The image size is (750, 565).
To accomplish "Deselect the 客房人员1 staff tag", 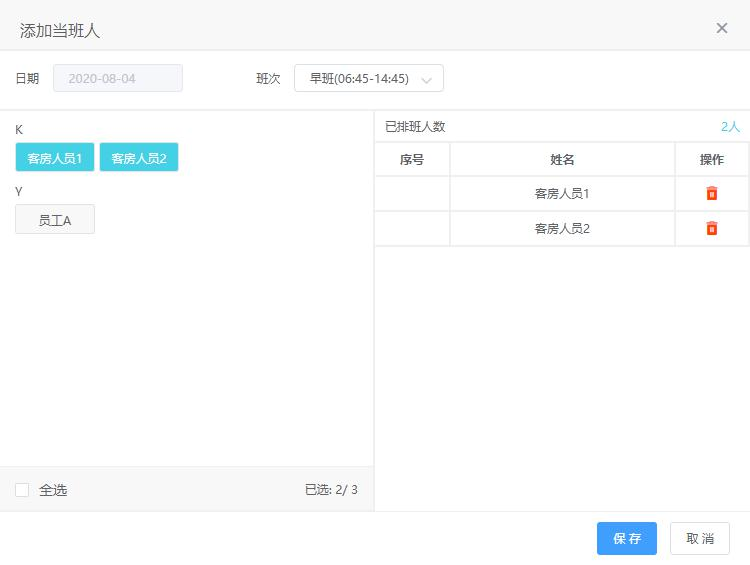I will coord(55,158).
